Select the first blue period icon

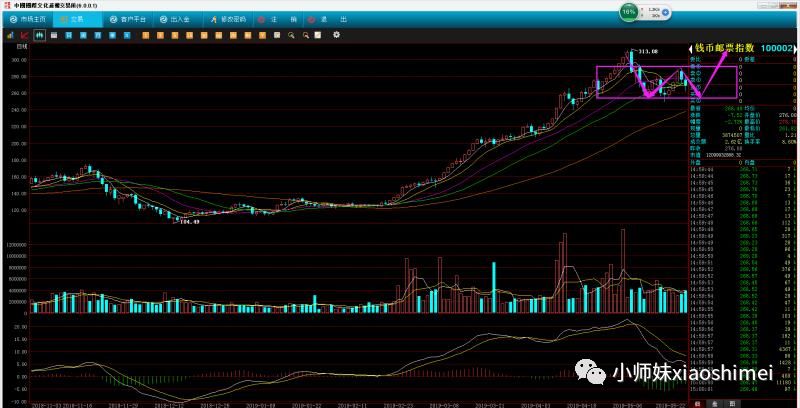tap(68, 35)
